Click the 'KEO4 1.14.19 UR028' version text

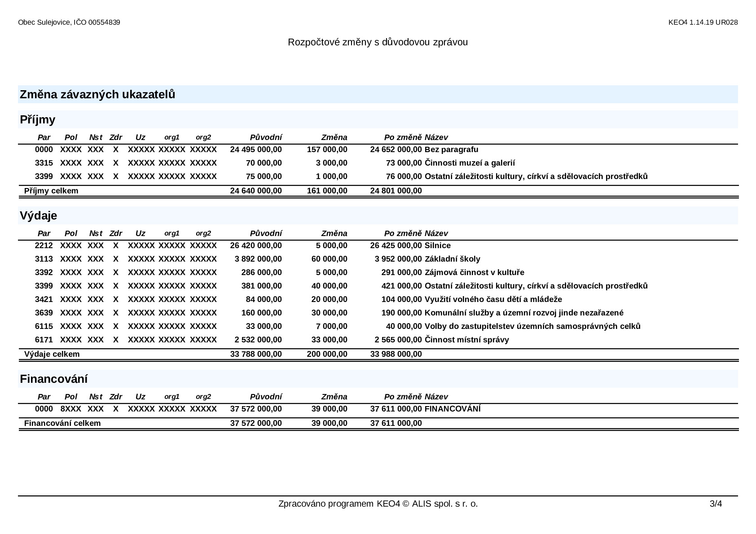[703, 22]
